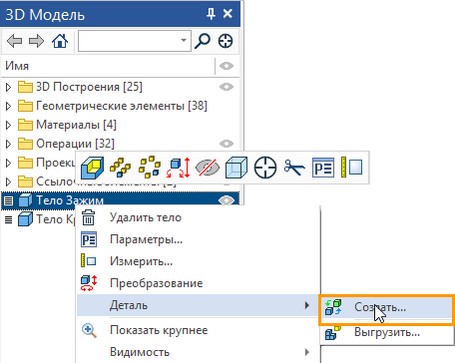The height and width of the screenshot is (363, 455).
Task: Click the ruler measure icon in floating toolbar
Action: click(352, 167)
